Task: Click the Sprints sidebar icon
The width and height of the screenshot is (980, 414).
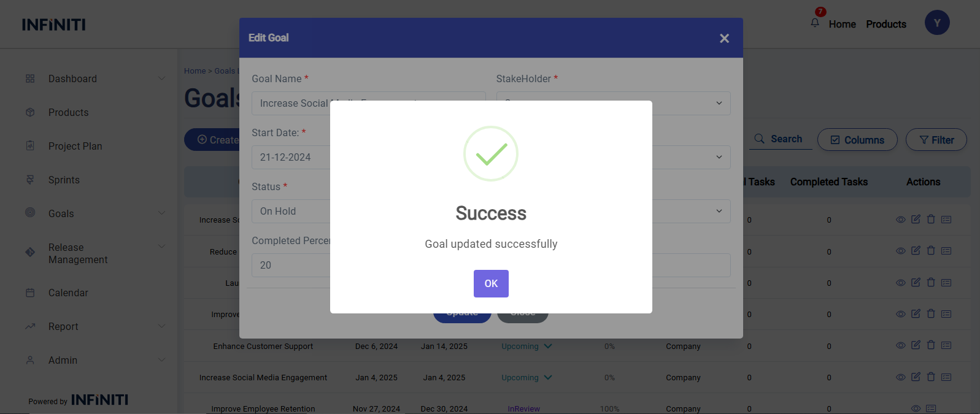Action: click(x=30, y=180)
